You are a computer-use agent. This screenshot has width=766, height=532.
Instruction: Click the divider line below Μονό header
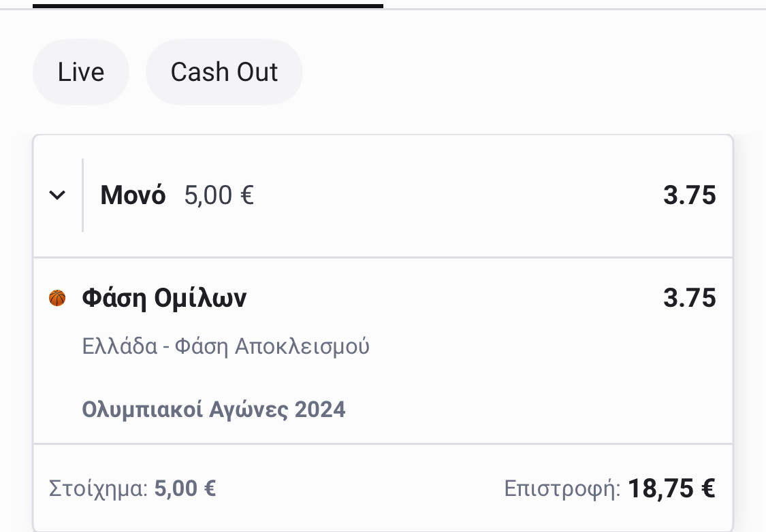tap(383, 258)
